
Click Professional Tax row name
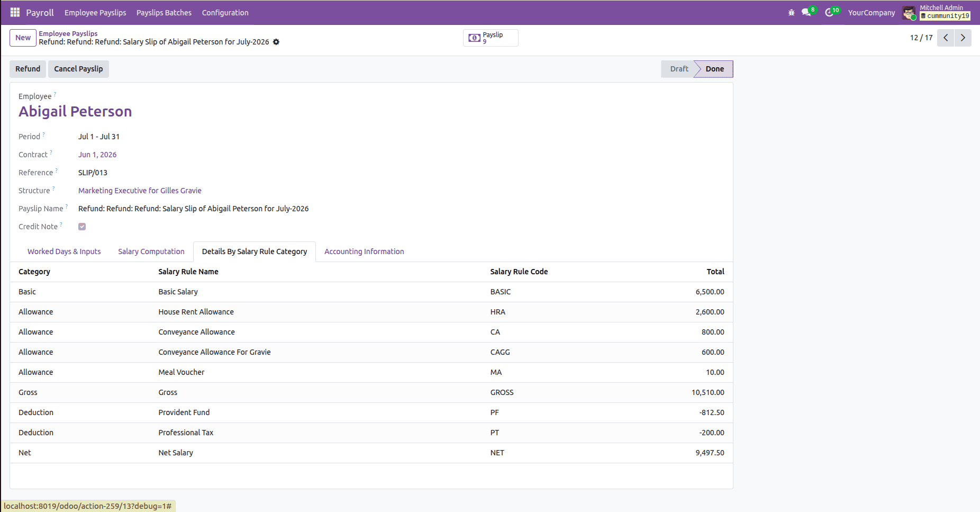[186, 433]
